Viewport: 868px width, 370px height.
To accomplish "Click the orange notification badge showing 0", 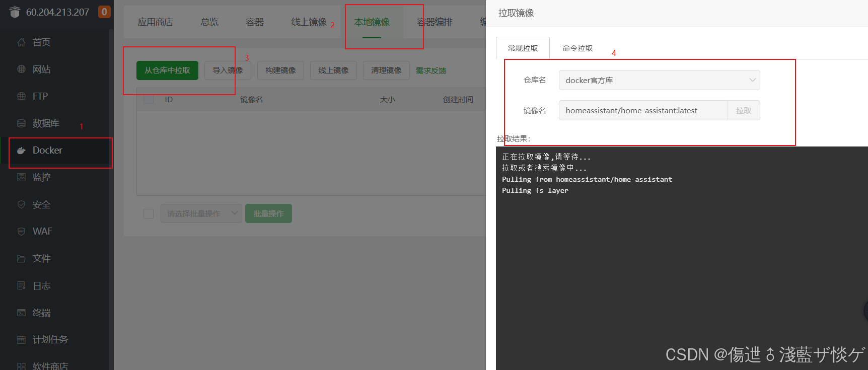I will pyautogui.click(x=104, y=12).
